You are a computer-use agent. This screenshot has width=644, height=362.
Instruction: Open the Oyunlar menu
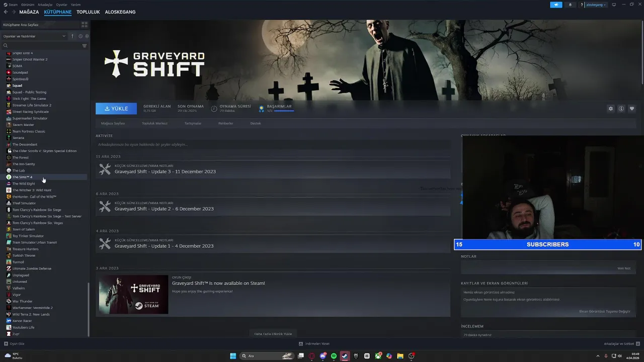coord(61,5)
